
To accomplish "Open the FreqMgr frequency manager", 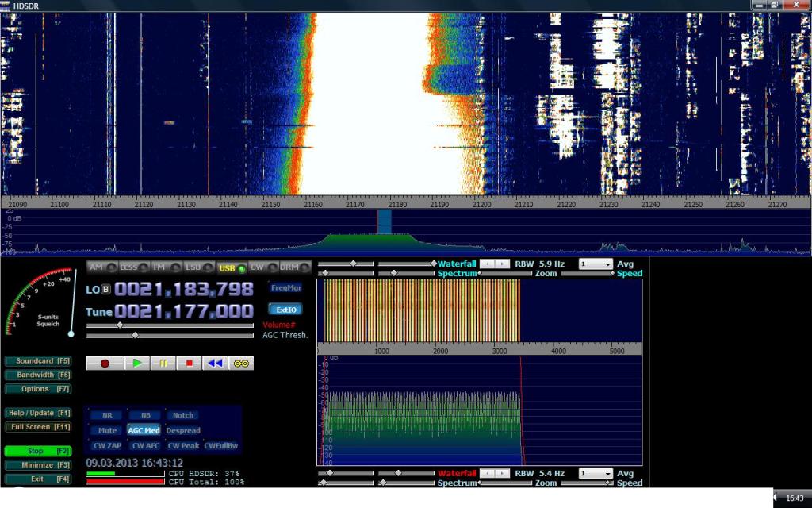I will point(285,288).
